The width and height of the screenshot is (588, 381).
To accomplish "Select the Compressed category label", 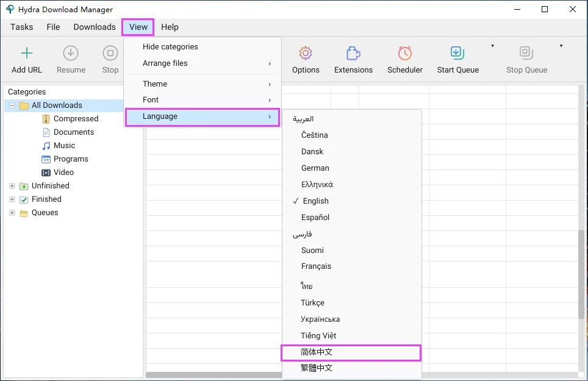I will [x=76, y=119].
